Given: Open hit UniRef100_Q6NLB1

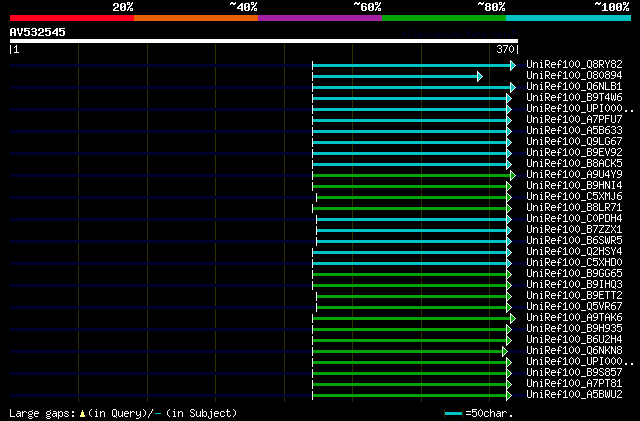Looking at the screenshot, I should click(574, 87).
